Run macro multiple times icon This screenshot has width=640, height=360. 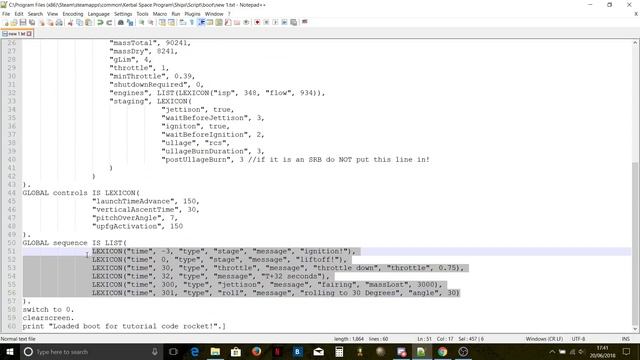pos(284,22)
